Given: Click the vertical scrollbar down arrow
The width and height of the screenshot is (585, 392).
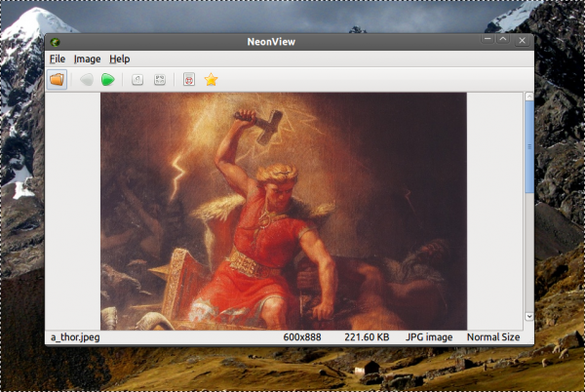Looking at the screenshot, I should tap(529, 316).
